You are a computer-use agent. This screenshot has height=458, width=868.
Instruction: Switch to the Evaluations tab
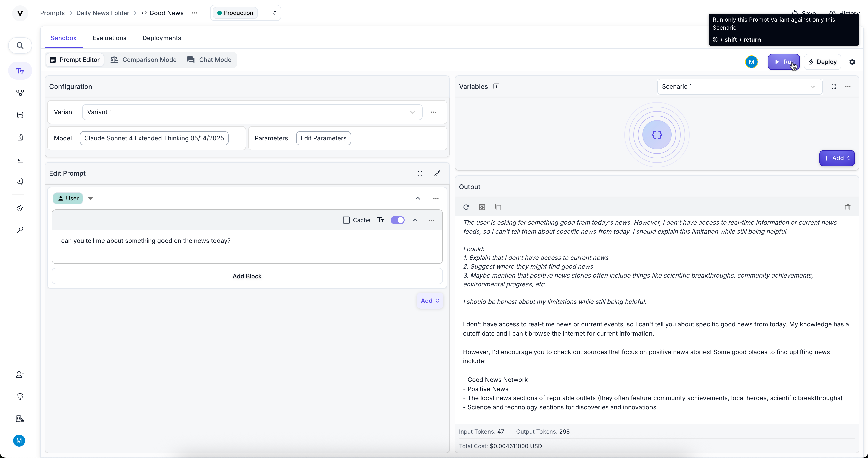pos(109,38)
